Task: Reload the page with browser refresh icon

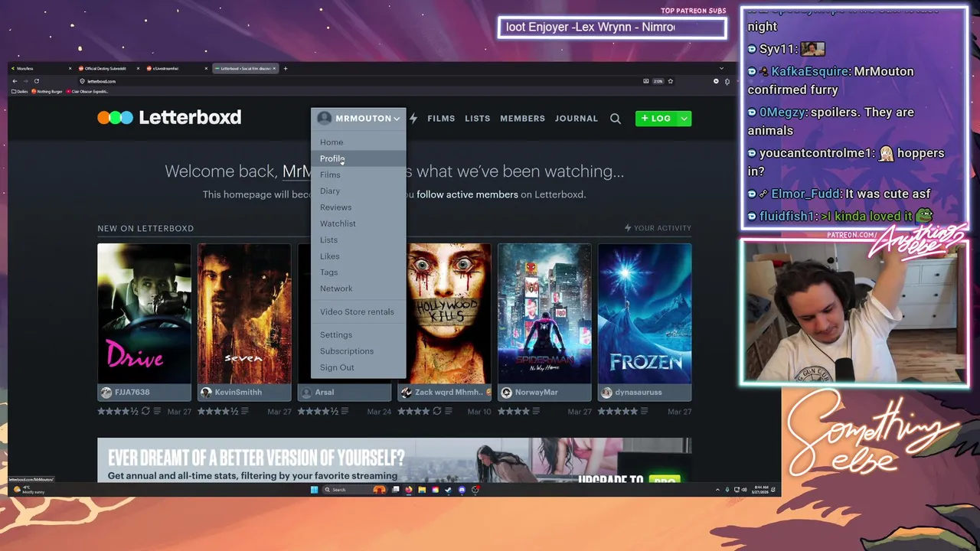Action: (36, 81)
